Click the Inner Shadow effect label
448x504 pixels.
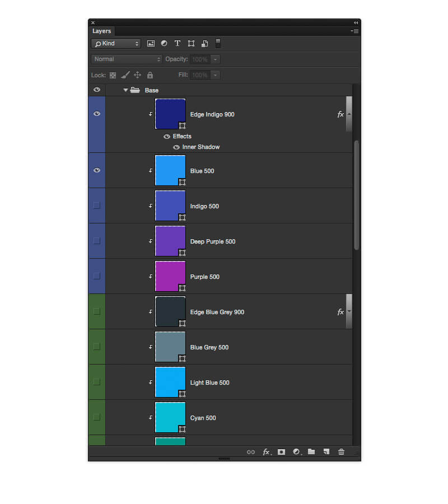[201, 147]
